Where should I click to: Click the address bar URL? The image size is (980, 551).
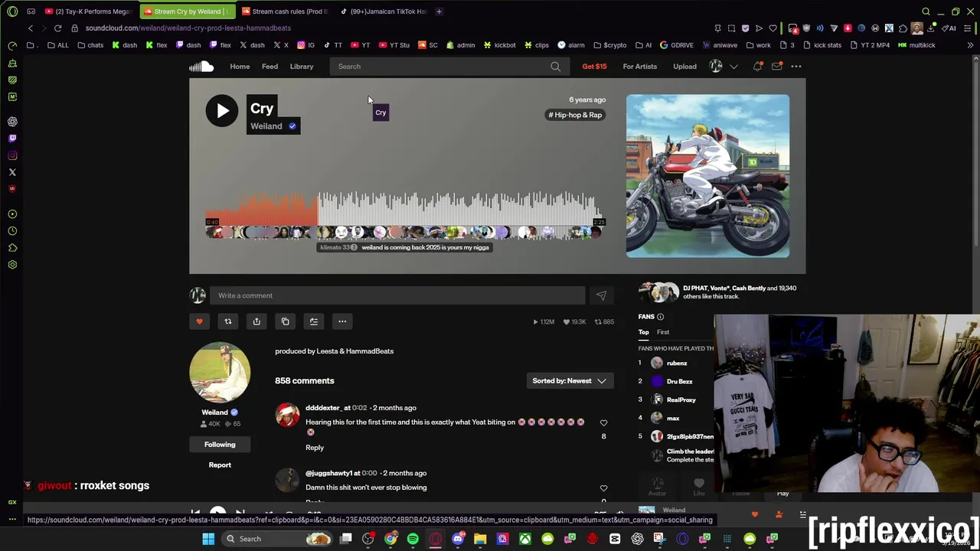[188, 28]
